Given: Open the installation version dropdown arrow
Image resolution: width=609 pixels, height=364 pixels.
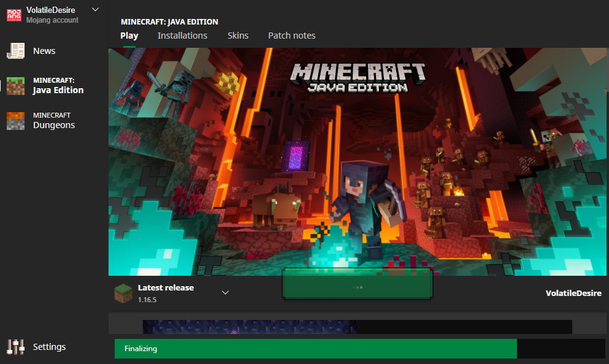Looking at the screenshot, I should point(225,293).
